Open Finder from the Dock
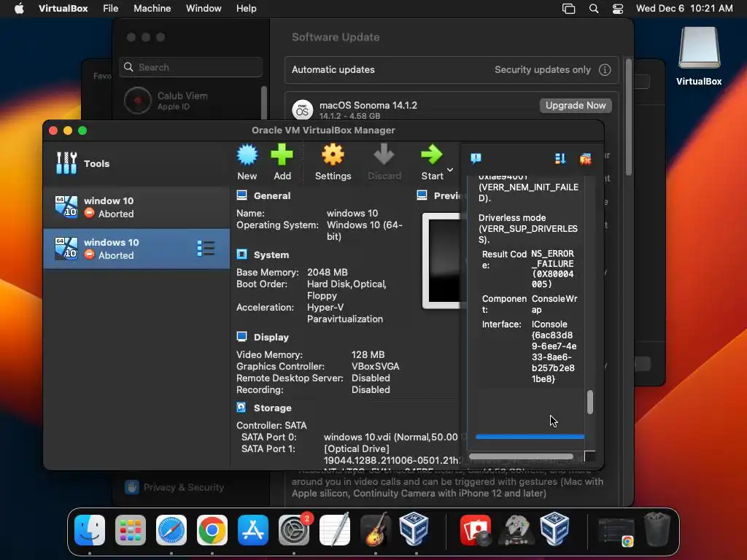The width and height of the screenshot is (747, 560). (x=90, y=529)
